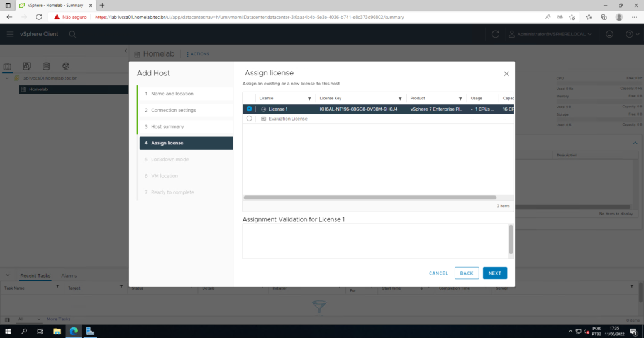The height and width of the screenshot is (338, 644).
Task: Refresh the vSphere Client view
Action: tap(496, 34)
